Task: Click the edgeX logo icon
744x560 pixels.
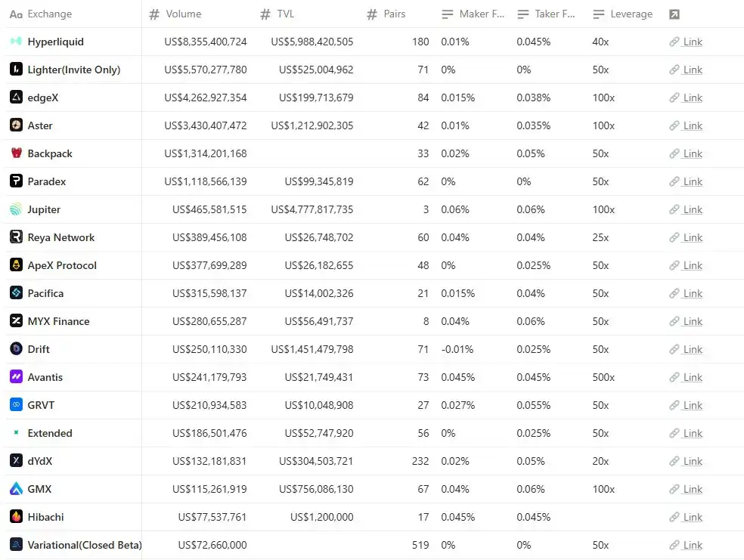Action: pyautogui.click(x=16, y=97)
